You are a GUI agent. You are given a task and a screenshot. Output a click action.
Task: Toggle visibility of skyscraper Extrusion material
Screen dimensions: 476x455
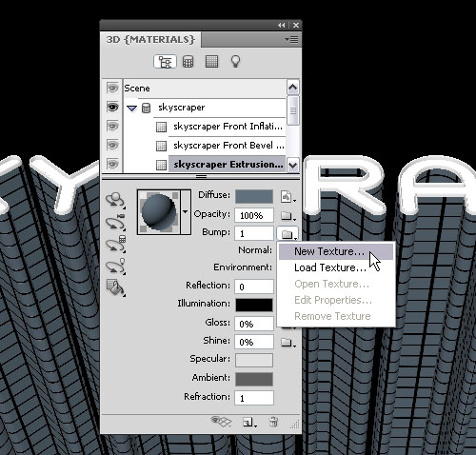(x=112, y=165)
